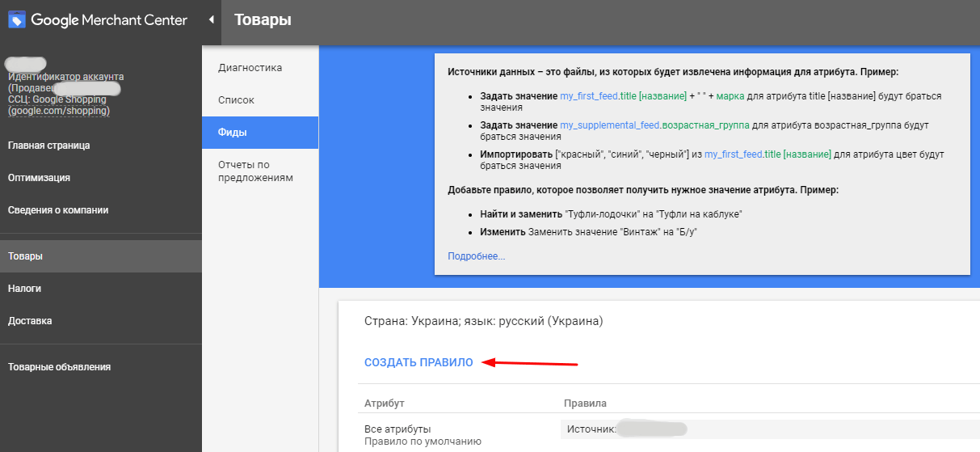
Task: Click the Импортировать example line
Action: [x=712, y=159]
